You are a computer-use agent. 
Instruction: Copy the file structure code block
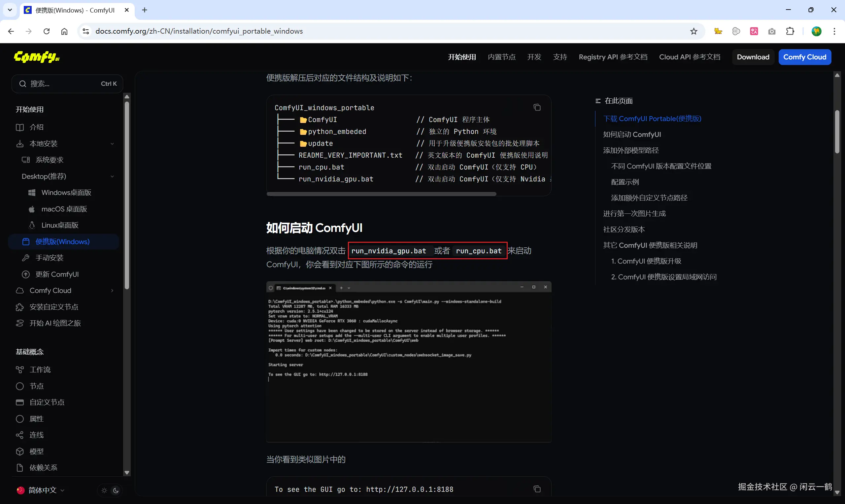pyautogui.click(x=537, y=107)
